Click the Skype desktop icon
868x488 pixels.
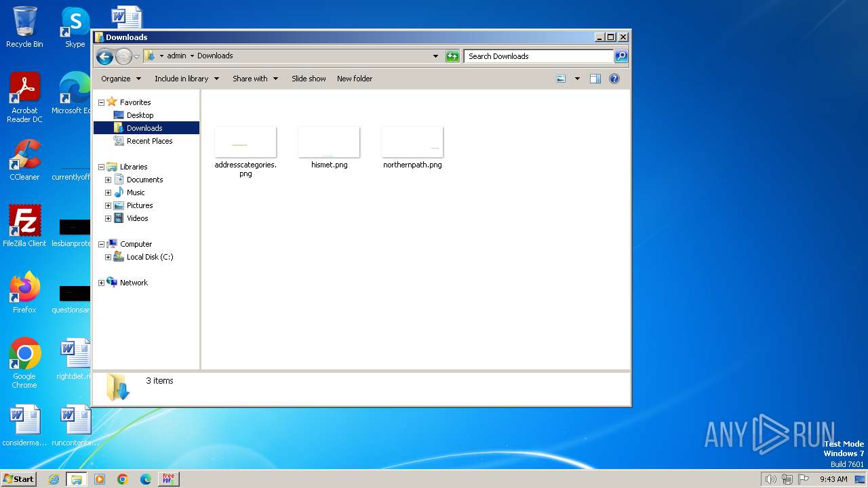point(75,27)
